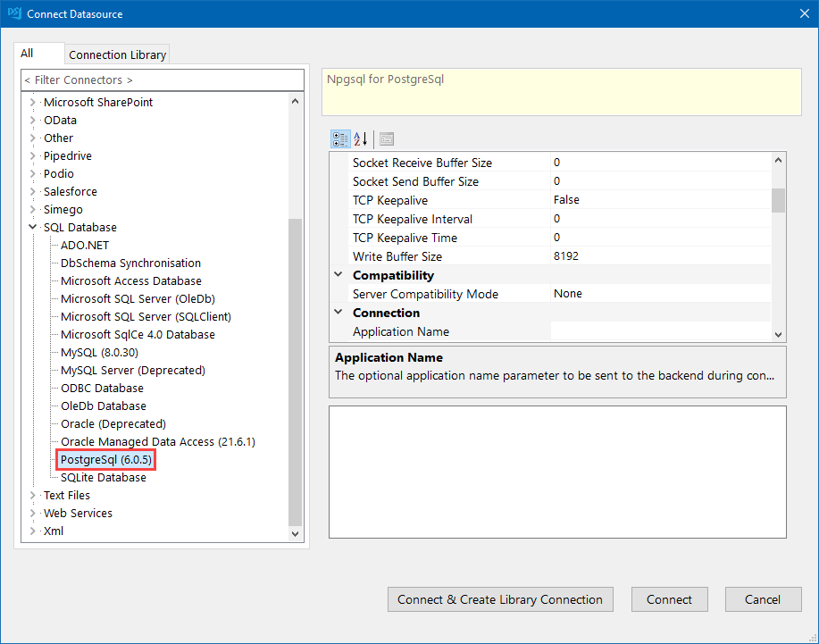Select MySQL Server (Deprecated) connector
This screenshot has height=644, width=819.
click(x=133, y=371)
